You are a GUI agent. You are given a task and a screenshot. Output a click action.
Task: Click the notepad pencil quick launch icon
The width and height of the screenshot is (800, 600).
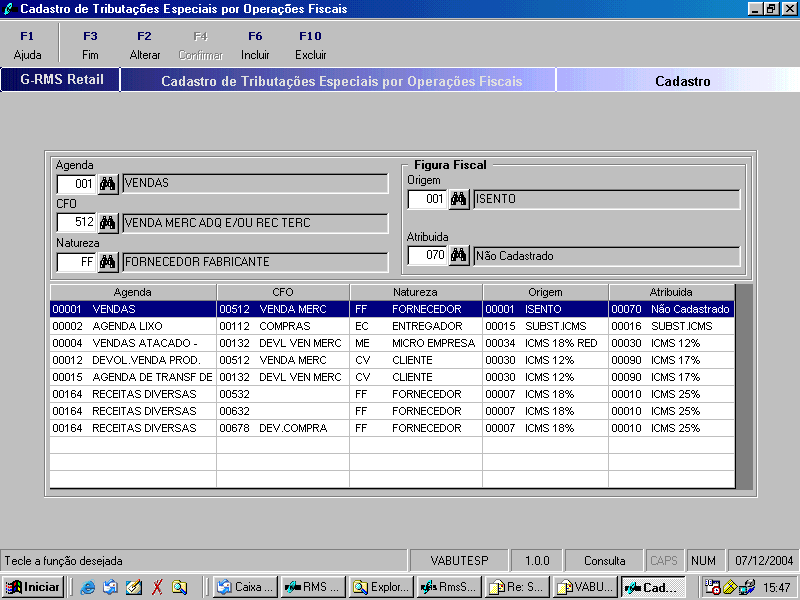[x=134, y=587]
